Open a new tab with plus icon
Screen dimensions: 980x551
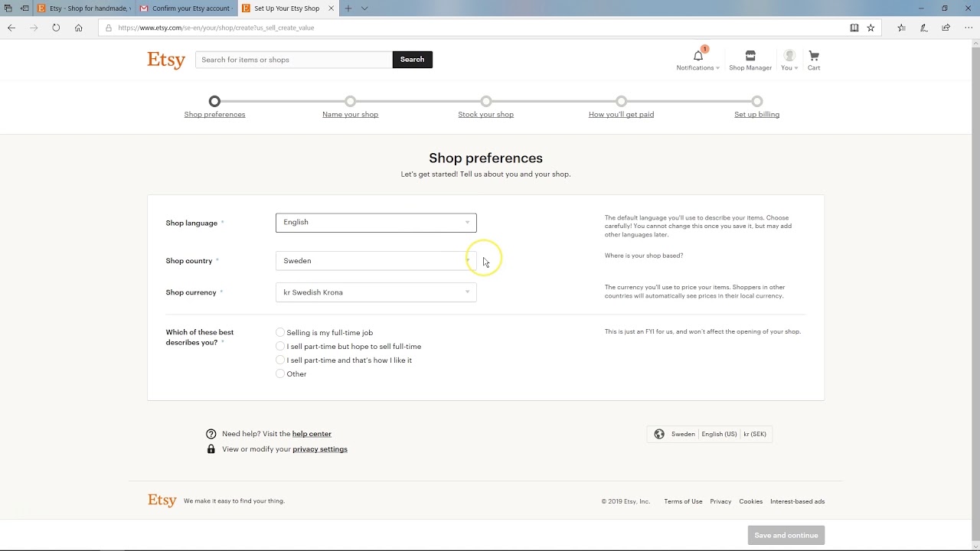348,8
